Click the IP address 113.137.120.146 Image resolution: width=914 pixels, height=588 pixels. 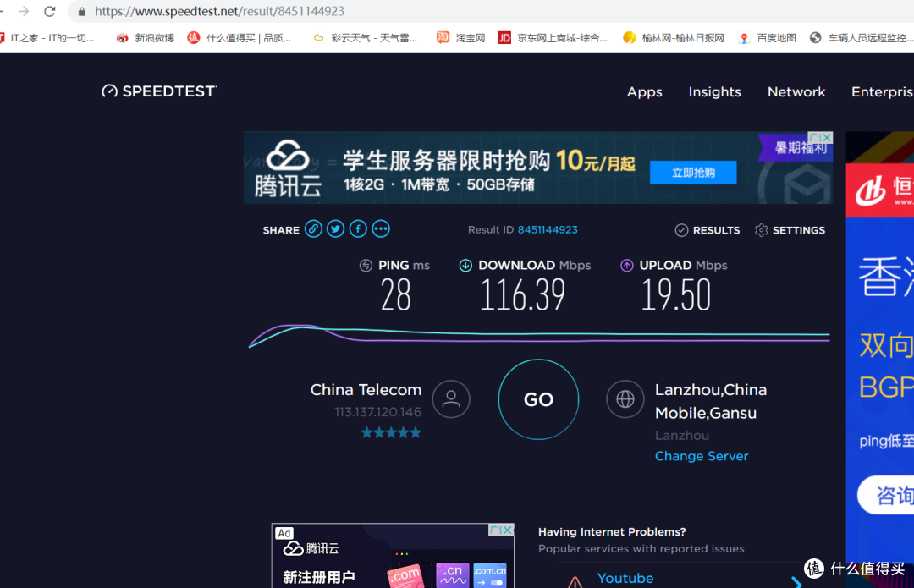(x=377, y=412)
